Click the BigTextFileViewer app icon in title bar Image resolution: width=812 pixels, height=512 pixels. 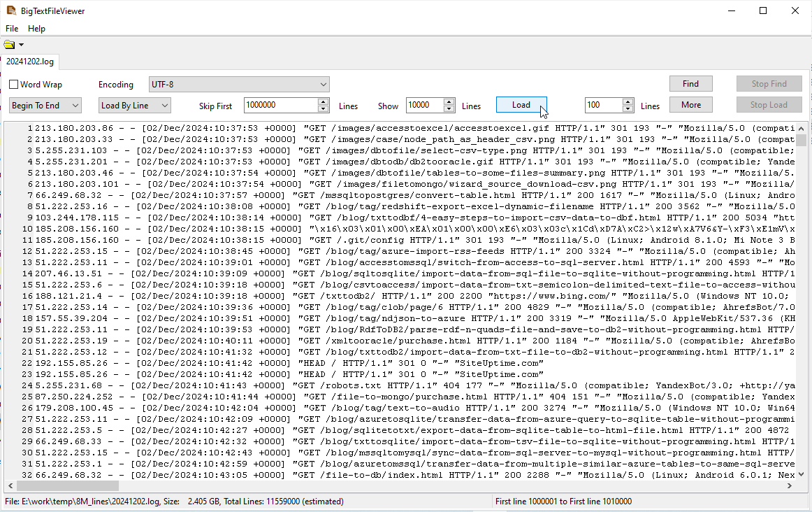tap(10, 10)
